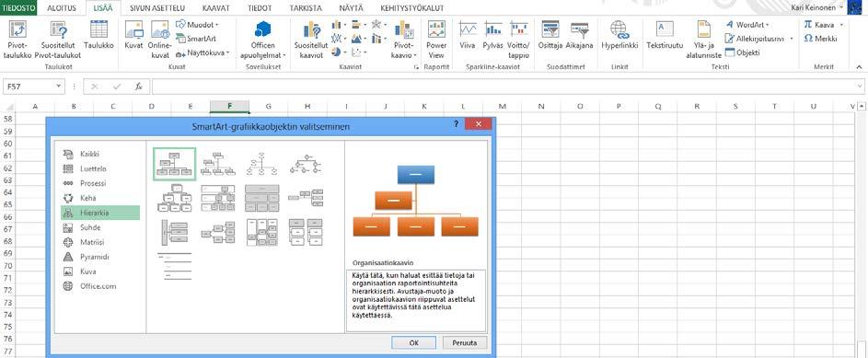Click the dialog help question mark
The image size is (868, 358).
click(x=457, y=124)
